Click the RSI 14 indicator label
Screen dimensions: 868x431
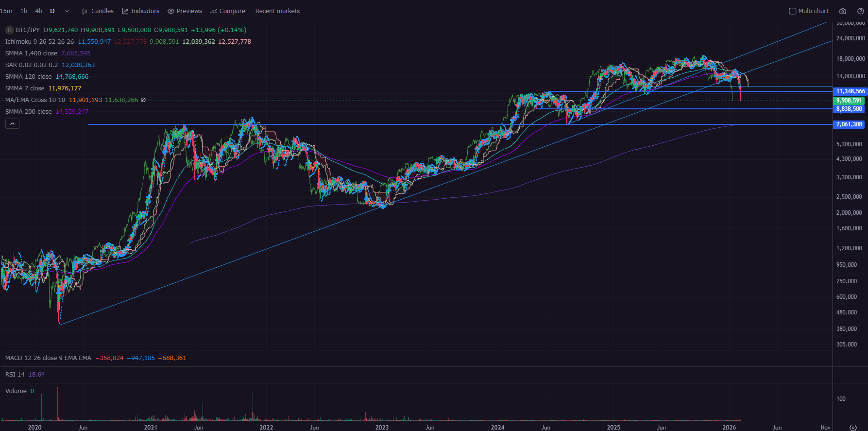coord(15,375)
